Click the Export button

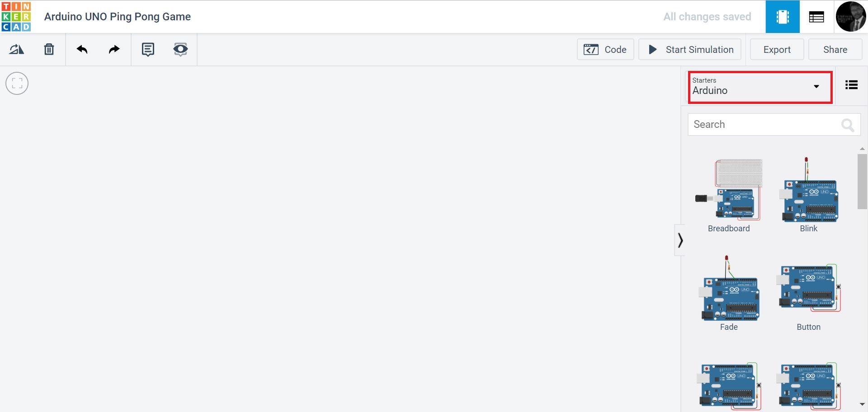(777, 50)
